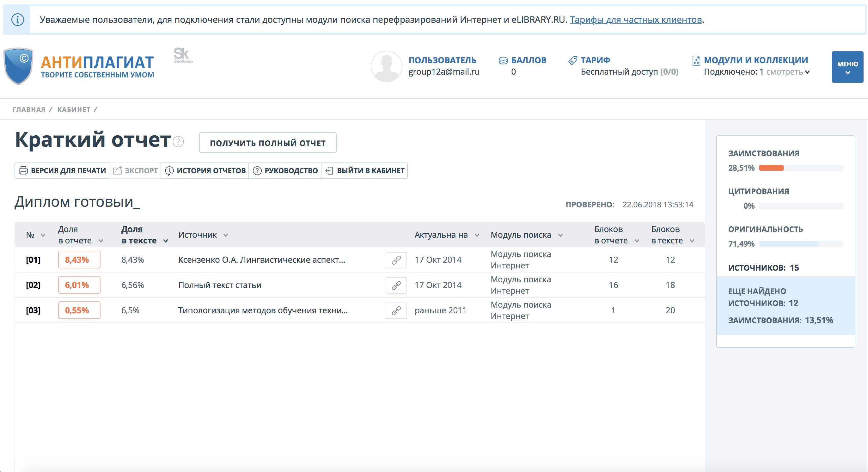
Task: Click the link icon for source 01
Action: pos(396,260)
